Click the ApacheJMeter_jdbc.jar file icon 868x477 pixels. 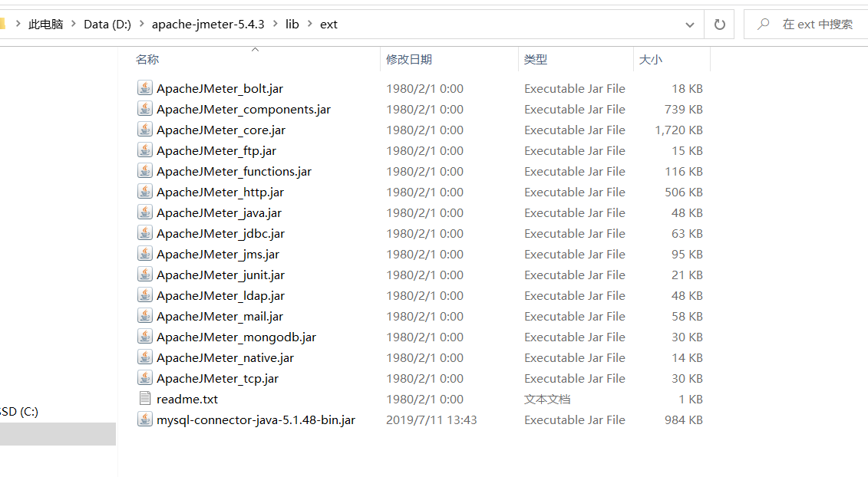coord(145,233)
